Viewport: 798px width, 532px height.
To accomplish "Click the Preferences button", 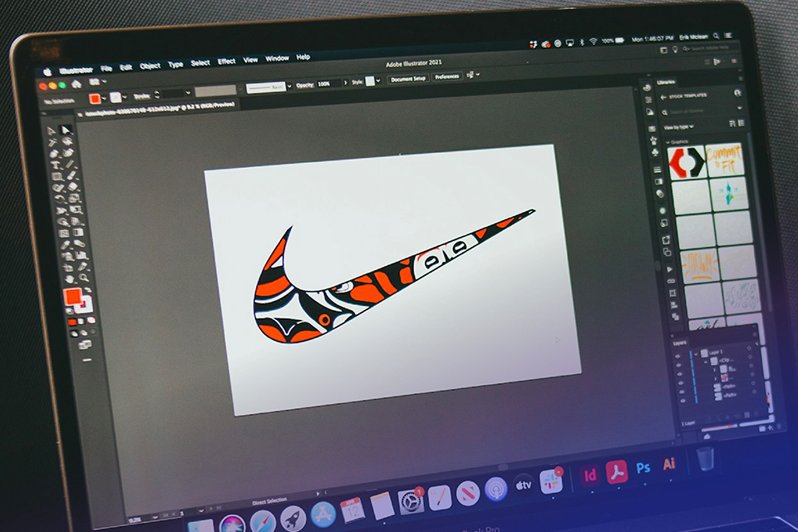I will [446, 76].
